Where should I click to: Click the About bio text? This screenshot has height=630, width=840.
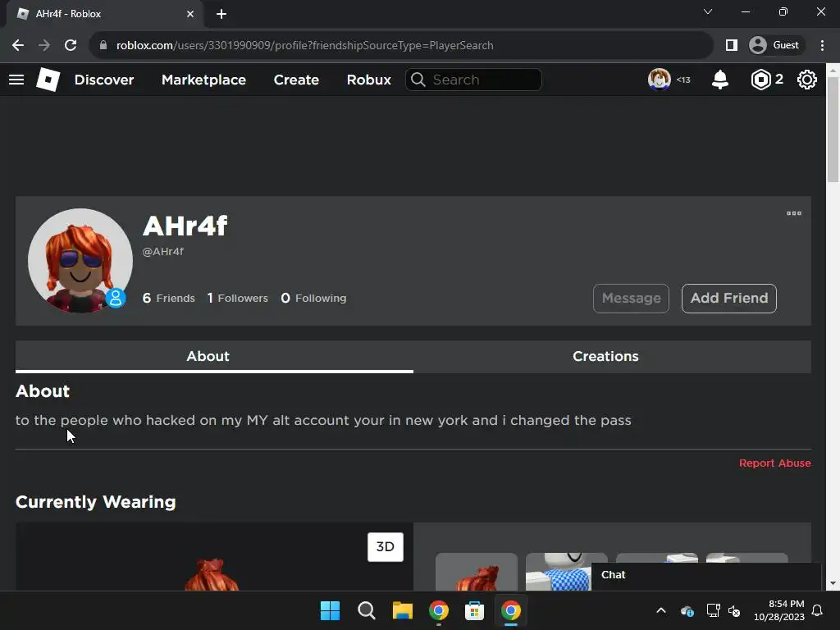323,420
